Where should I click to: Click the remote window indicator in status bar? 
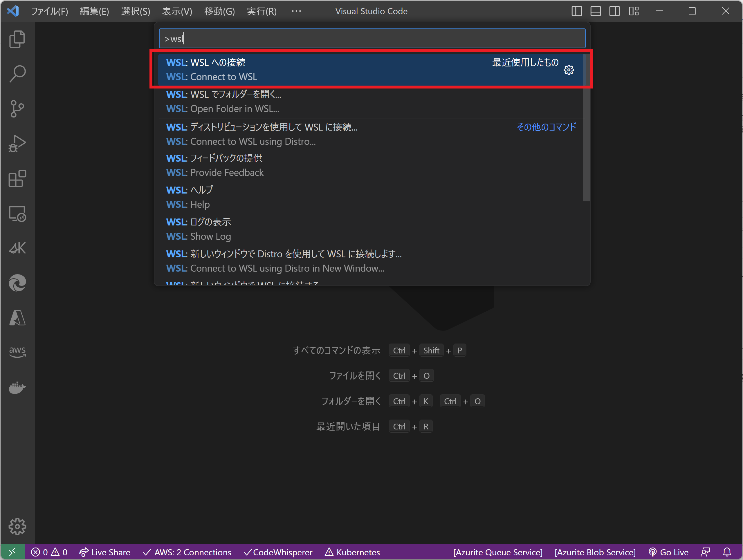click(x=12, y=552)
